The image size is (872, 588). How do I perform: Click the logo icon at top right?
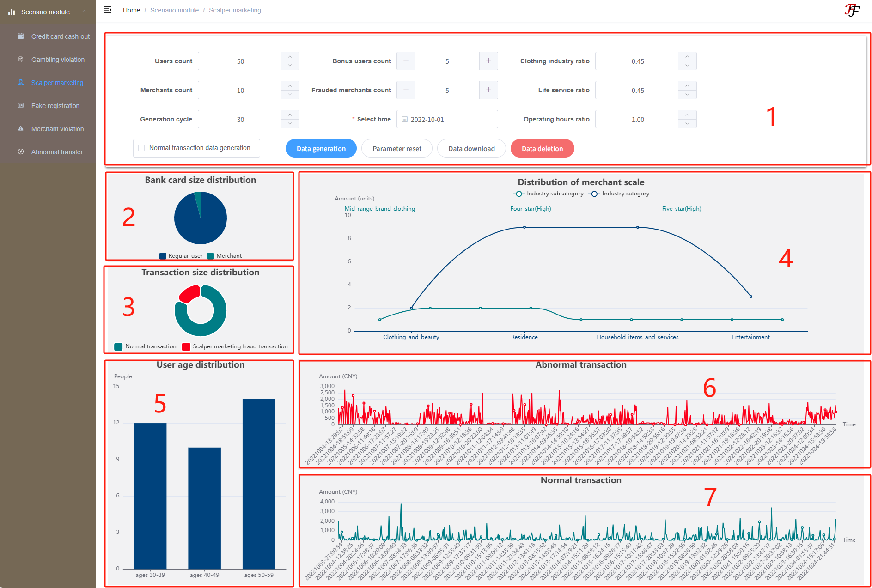(x=852, y=10)
